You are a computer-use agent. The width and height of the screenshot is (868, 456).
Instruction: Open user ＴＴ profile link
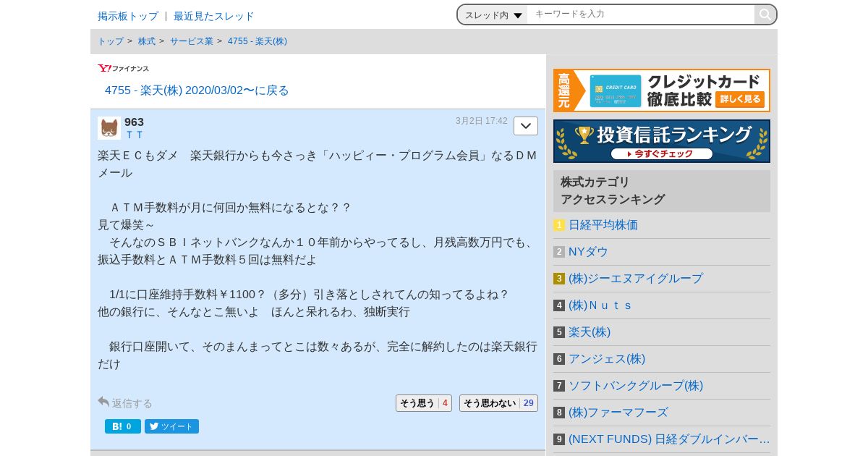click(x=135, y=135)
